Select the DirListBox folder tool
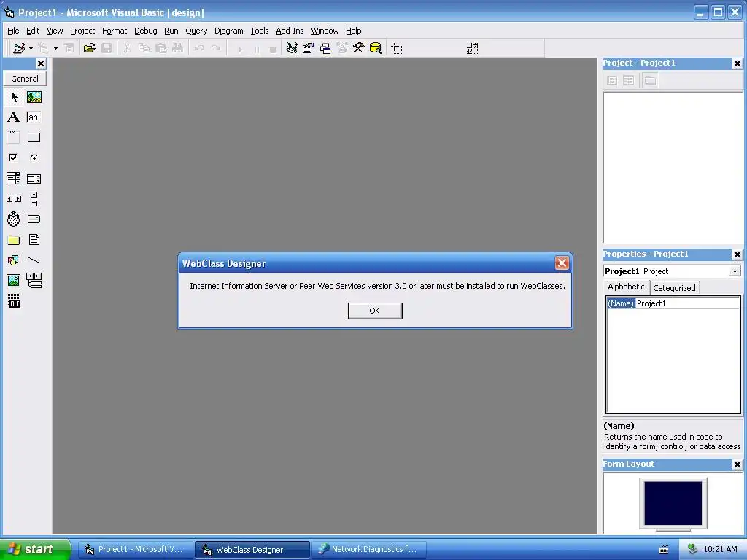747x560 pixels. click(x=14, y=239)
